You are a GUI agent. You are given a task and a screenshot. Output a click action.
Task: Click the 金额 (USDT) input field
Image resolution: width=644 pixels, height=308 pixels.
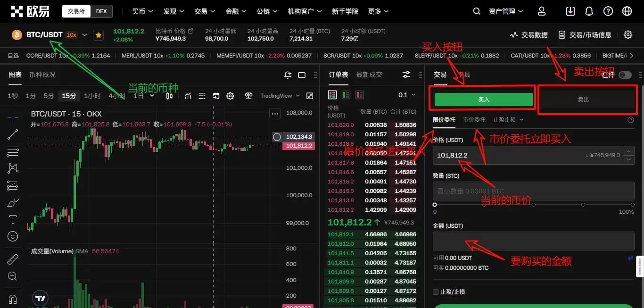(x=533, y=241)
